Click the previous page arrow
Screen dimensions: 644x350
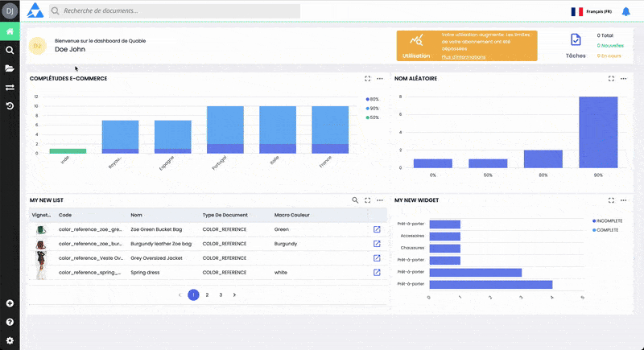[180, 294]
